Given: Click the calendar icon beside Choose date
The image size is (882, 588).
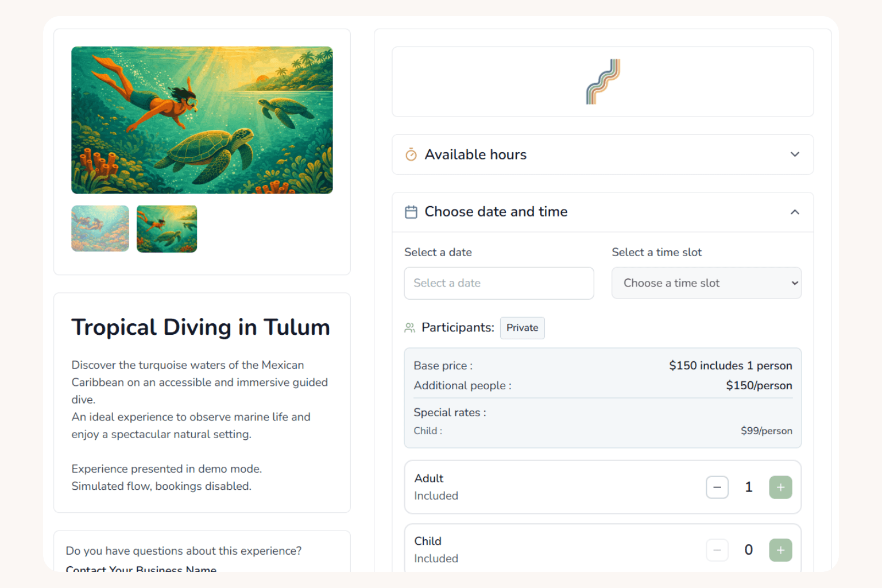Looking at the screenshot, I should coord(411,212).
